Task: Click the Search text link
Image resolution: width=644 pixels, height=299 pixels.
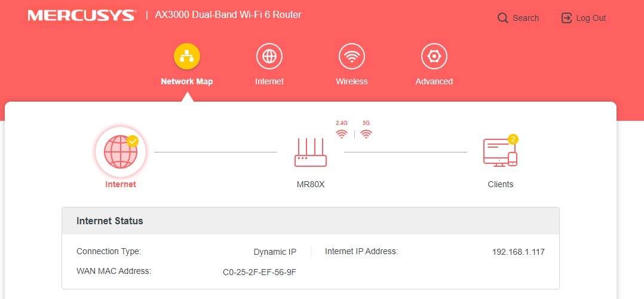Action: [x=526, y=18]
